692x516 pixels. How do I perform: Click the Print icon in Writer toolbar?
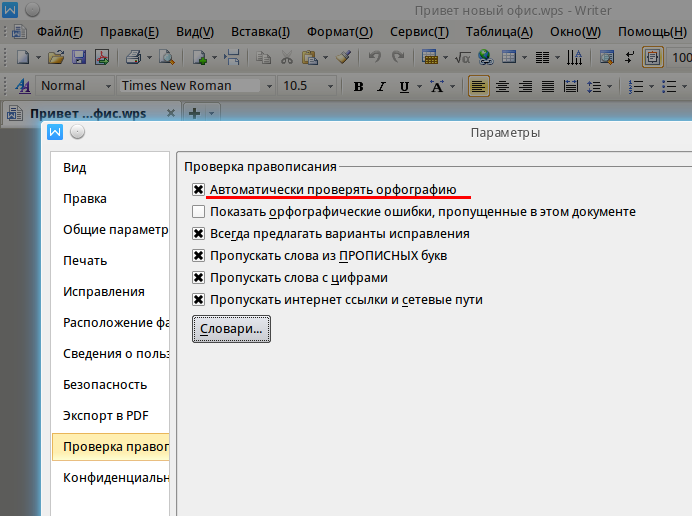[134, 57]
